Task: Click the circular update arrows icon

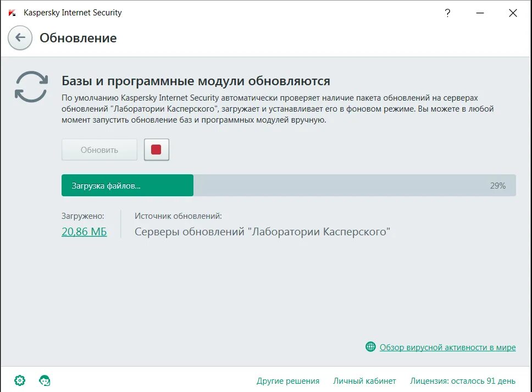Action: pyautogui.click(x=31, y=86)
